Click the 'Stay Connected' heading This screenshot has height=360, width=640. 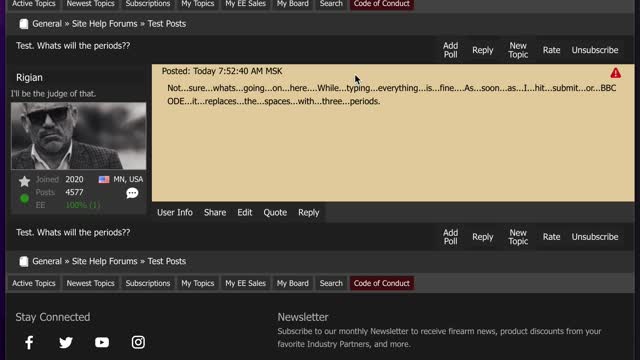[53, 317]
